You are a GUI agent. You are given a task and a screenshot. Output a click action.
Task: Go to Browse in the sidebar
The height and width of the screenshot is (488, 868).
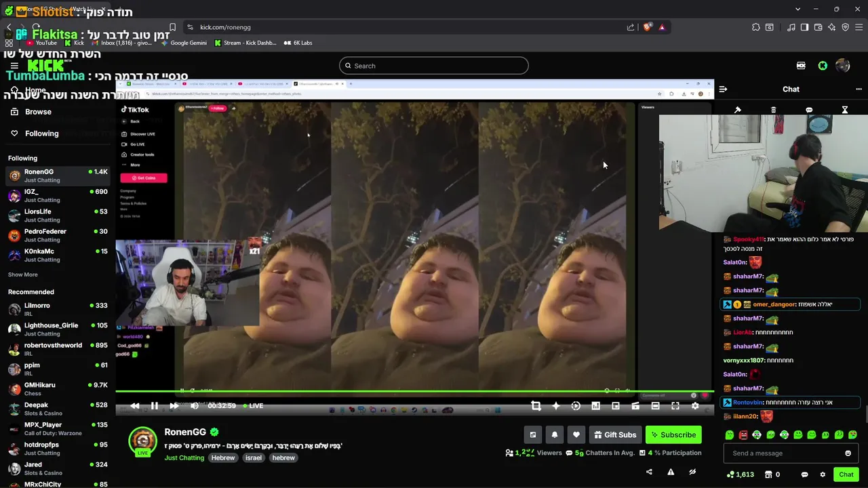[x=38, y=112]
